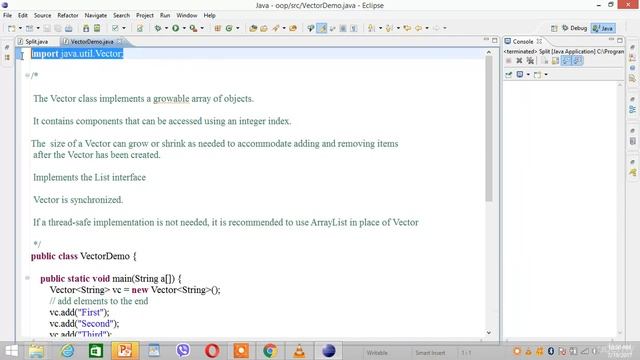The image size is (640, 360).
Task: Click the Search flashlight toolbar icon
Action: coord(276,28)
